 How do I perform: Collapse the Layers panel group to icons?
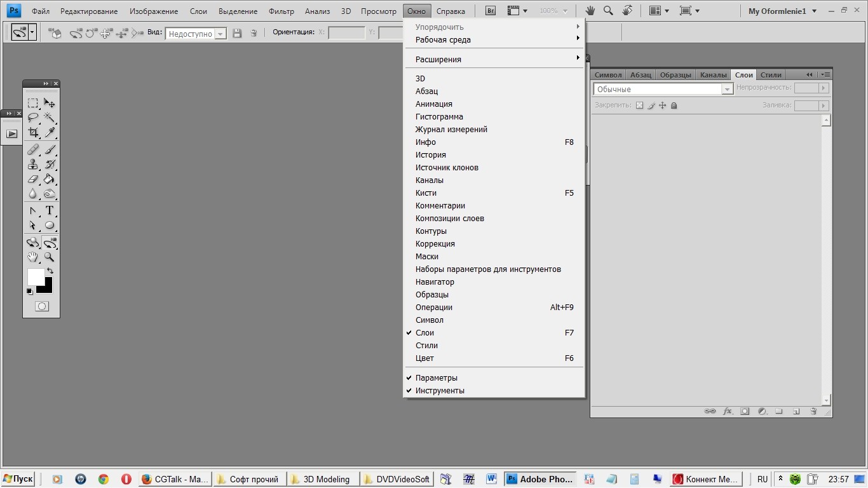tap(810, 74)
